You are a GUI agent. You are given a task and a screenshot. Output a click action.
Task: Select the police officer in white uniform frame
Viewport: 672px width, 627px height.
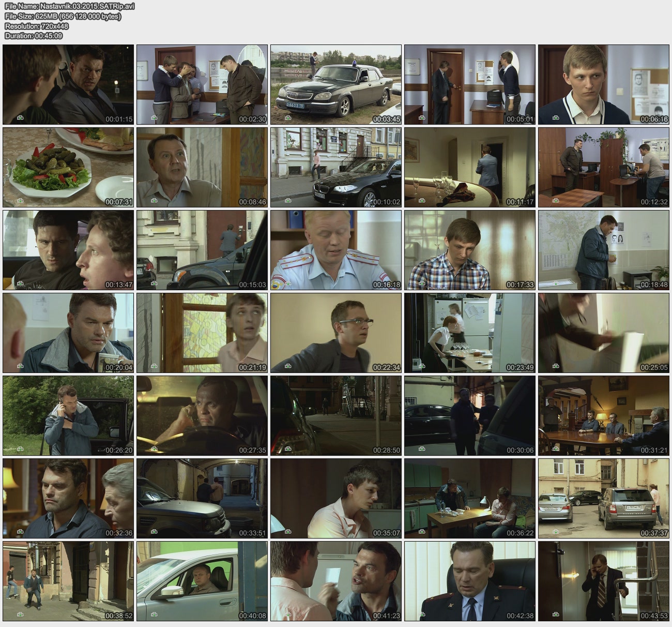(336, 250)
